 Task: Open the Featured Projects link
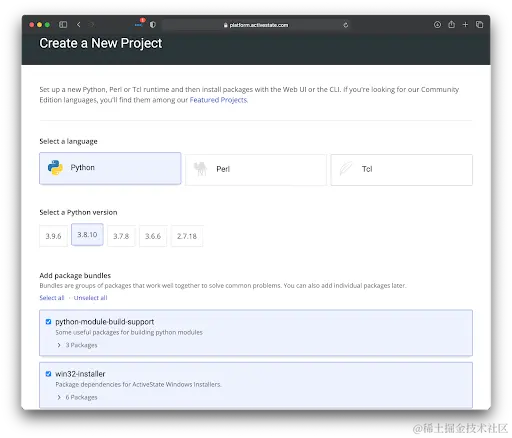(x=218, y=100)
